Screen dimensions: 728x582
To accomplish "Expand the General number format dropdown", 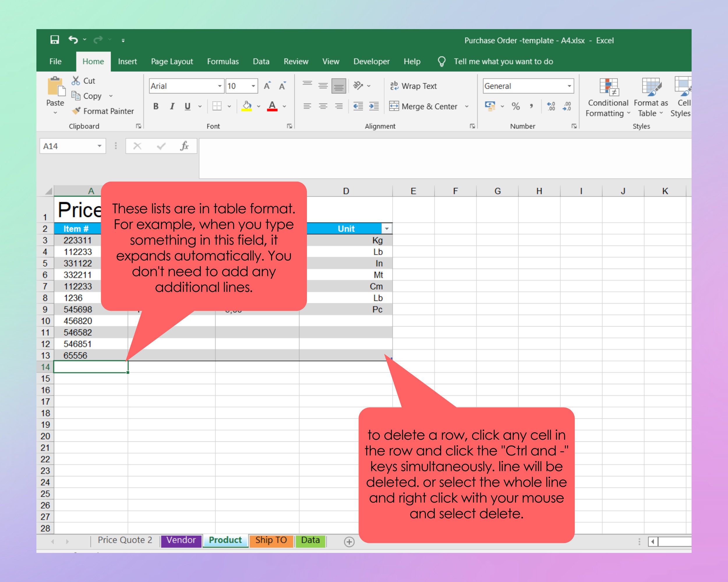I will 570,86.
